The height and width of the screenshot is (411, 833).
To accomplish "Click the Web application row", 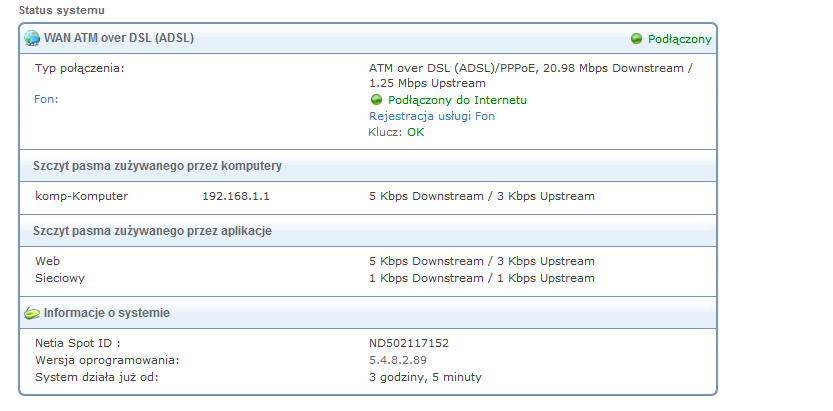I will tap(368, 261).
